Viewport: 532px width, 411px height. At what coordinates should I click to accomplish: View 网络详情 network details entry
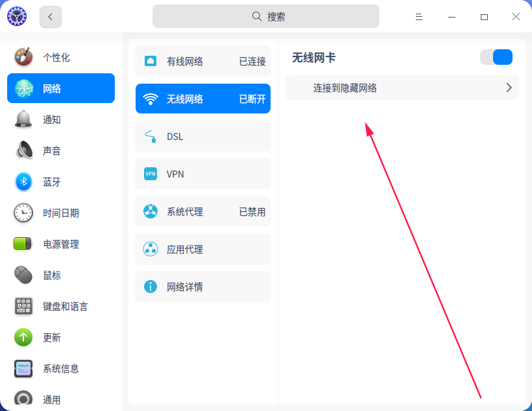pos(202,287)
